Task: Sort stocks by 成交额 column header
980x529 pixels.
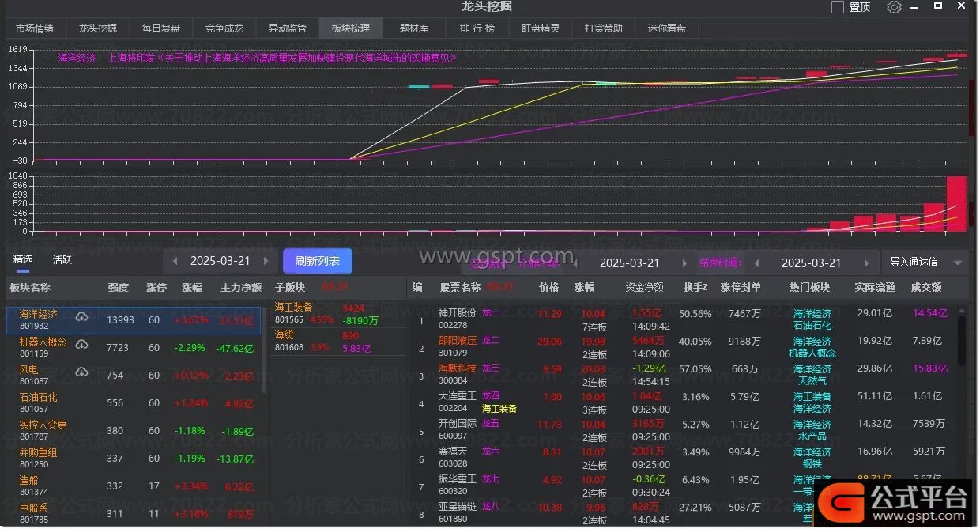Action: [926, 288]
